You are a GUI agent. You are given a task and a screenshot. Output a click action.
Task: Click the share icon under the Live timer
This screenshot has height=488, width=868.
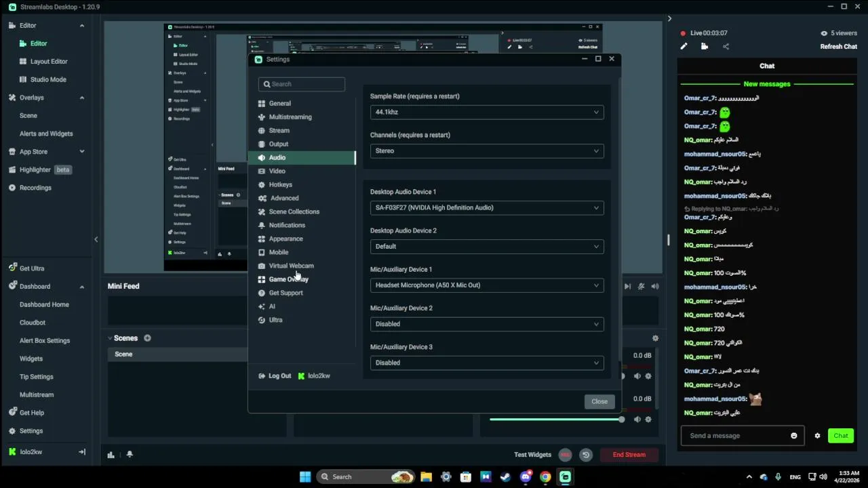(726, 47)
